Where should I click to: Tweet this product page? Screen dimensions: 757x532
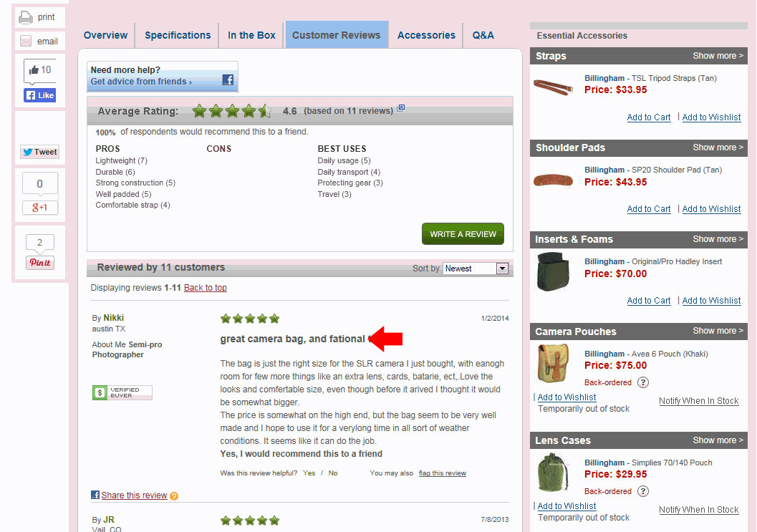[39, 152]
